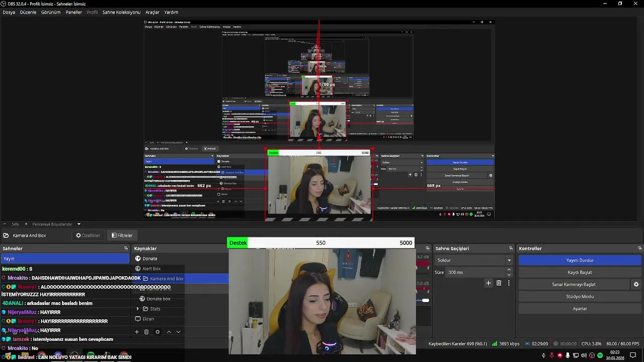
Task: Click the CPU: 3.8% status text
Action: tap(591, 344)
